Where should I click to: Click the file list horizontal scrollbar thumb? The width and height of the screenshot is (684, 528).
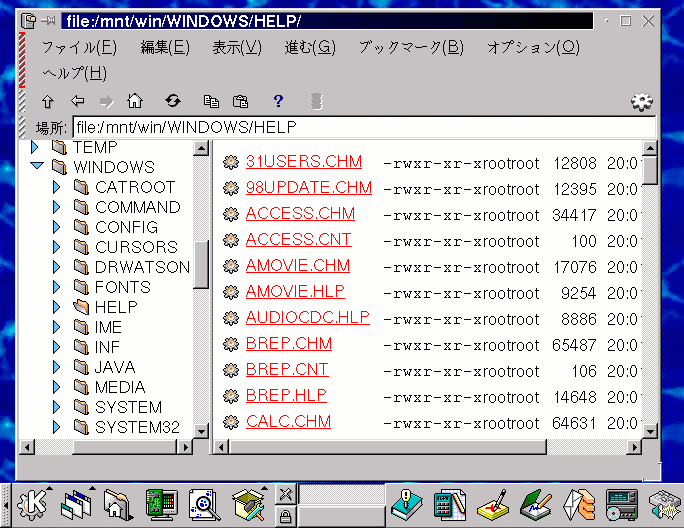[x=388, y=447]
